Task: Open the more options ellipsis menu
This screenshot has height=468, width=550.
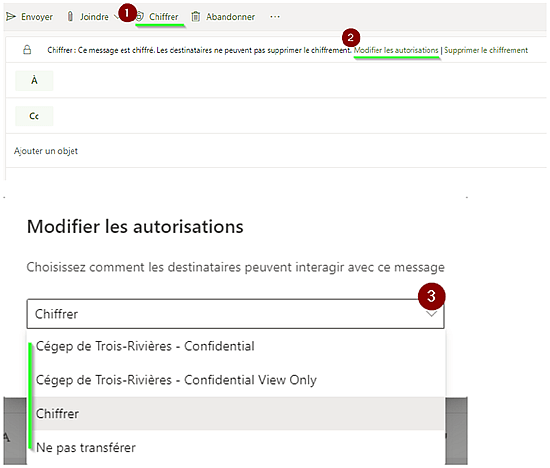Action: point(275,16)
